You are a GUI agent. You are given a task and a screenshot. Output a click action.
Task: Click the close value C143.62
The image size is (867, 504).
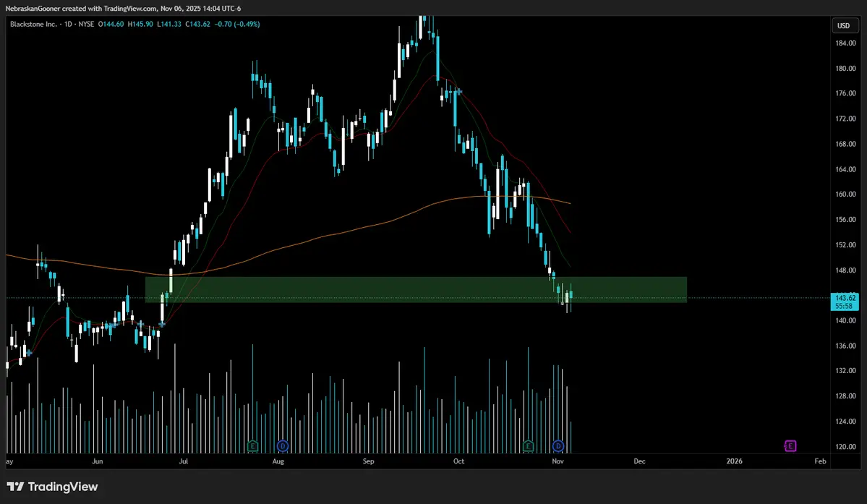click(x=197, y=25)
